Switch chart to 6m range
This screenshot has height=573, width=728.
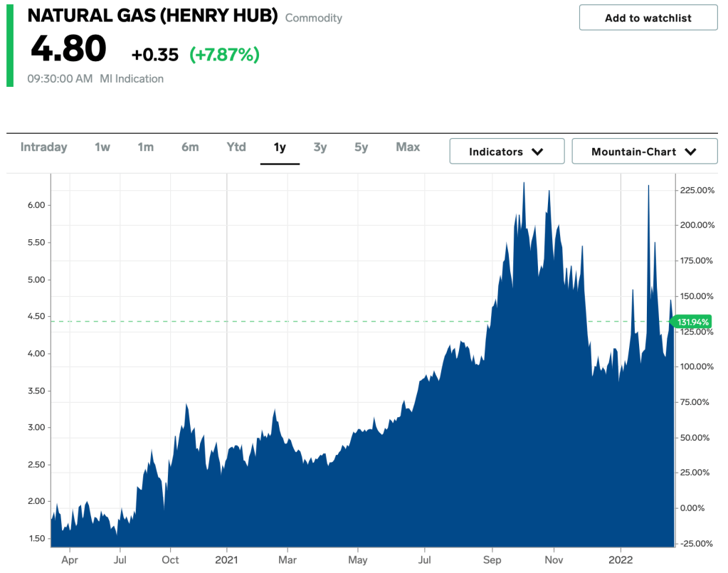(190, 147)
